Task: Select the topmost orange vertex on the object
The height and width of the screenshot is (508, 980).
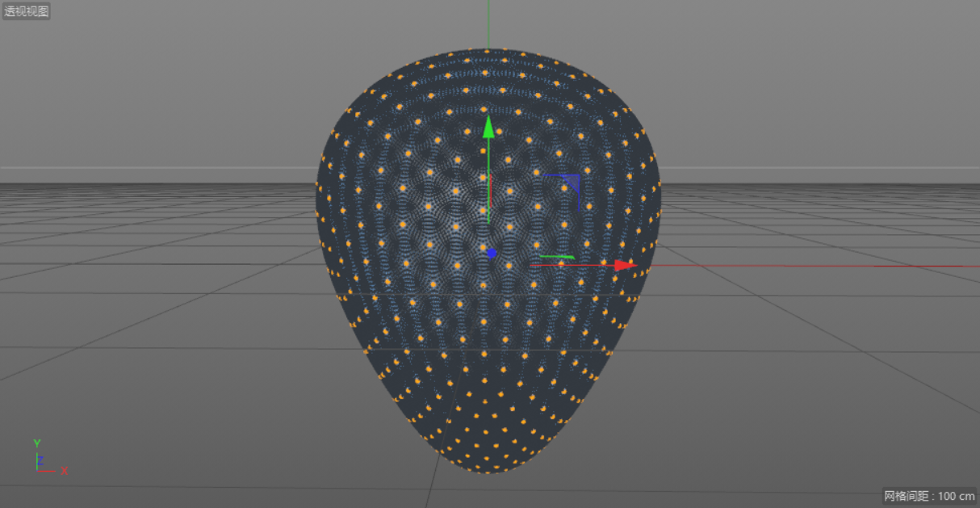Action: pos(488,52)
